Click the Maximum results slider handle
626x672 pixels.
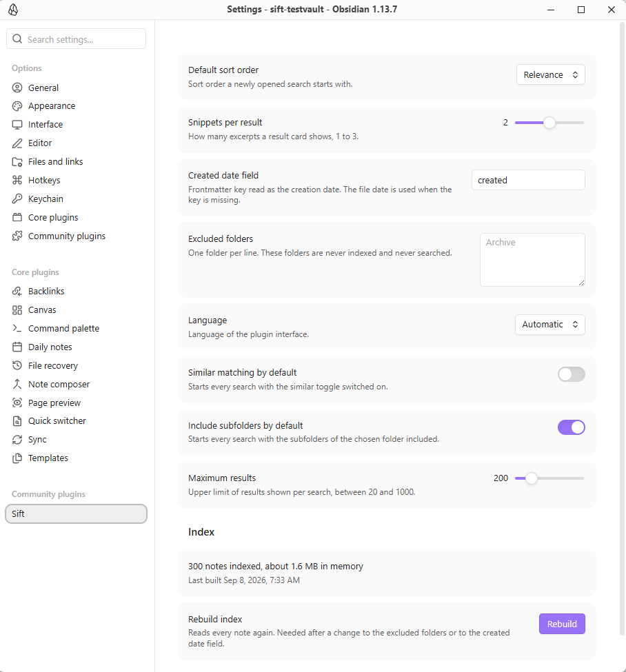click(x=532, y=478)
